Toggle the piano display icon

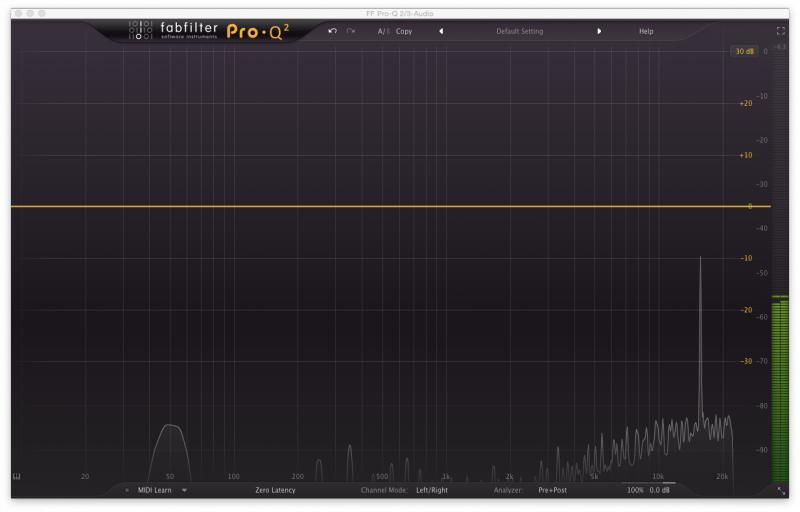coord(17,476)
